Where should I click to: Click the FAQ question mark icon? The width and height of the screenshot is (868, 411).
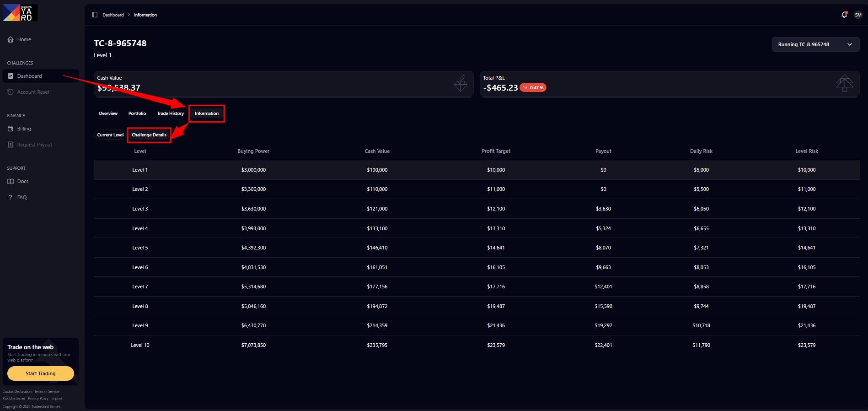11,197
